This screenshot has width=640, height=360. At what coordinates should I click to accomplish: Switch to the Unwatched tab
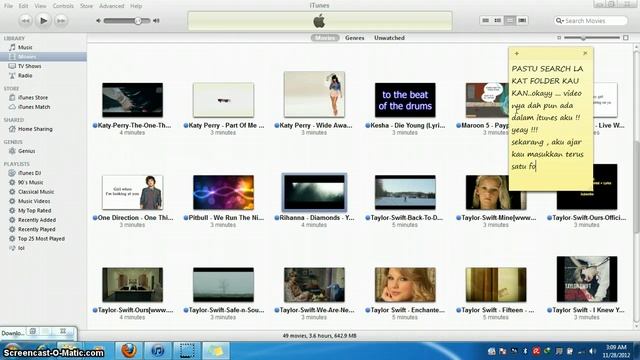(x=389, y=38)
